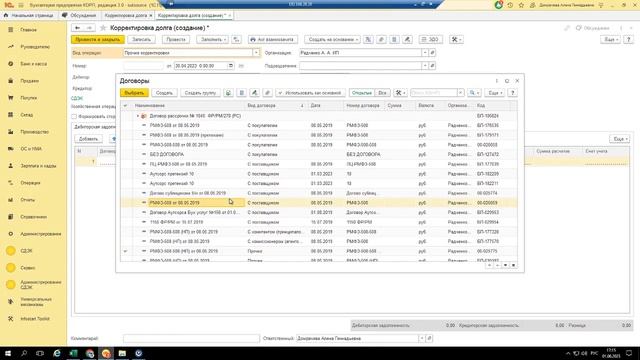Image resolution: width=640 pixels, height=360 pixels.
Task: Switch to first Корректировка долга tab
Action: click(127, 16)
